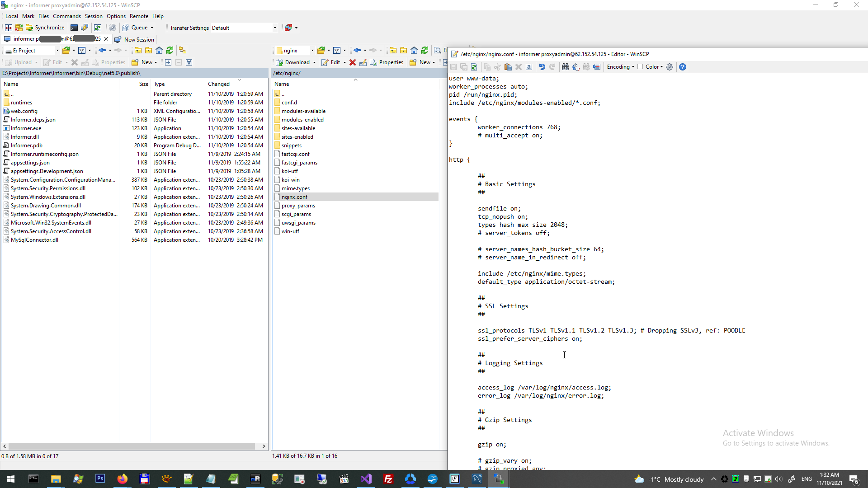
Task: Open terminal console icon in main toolbar
Action: (x=74, y=28)
